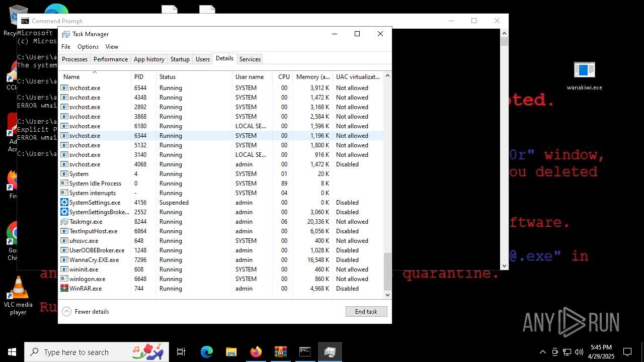Switch to the Performance tab
The image size is (644, 362).
(x=111, y=59)
